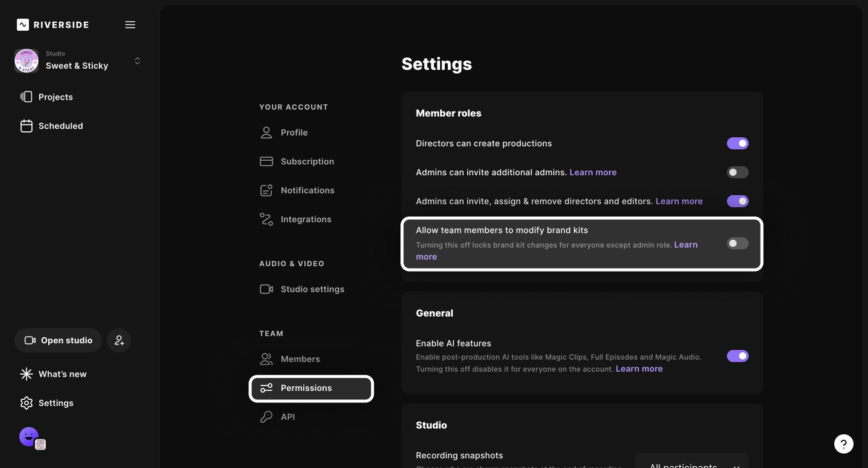Disable Directors can create productions toggle
Viewport: 868px width, 468px height.
point(737,143)
